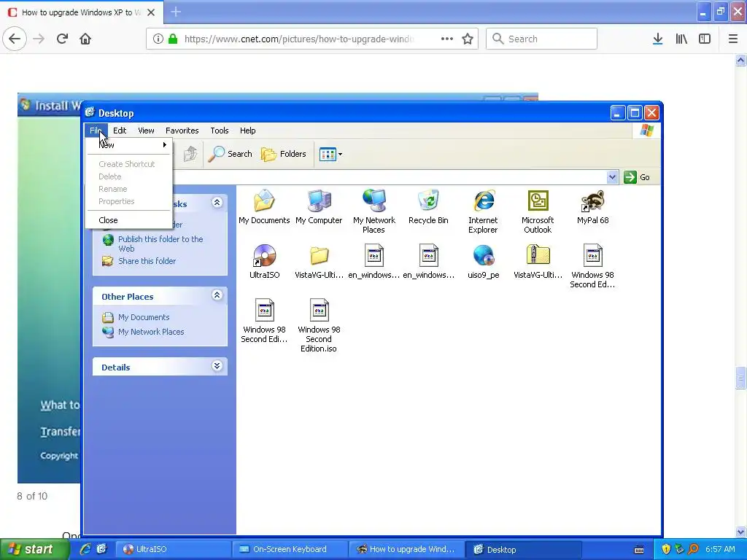Viewport: 747px width, 560px height.
Task: Show site information icon in URL bar
Action: [158, 39]
